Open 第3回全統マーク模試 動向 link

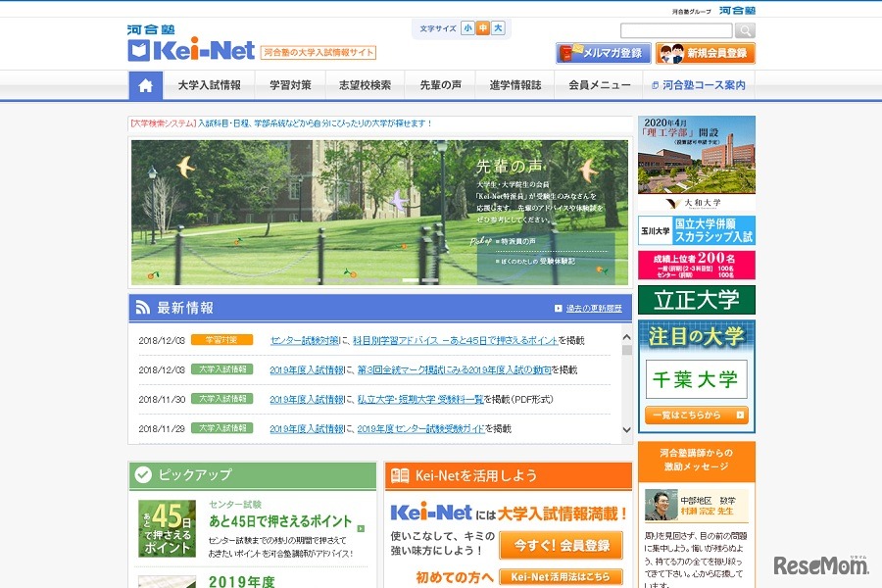(x=454, y=369)
